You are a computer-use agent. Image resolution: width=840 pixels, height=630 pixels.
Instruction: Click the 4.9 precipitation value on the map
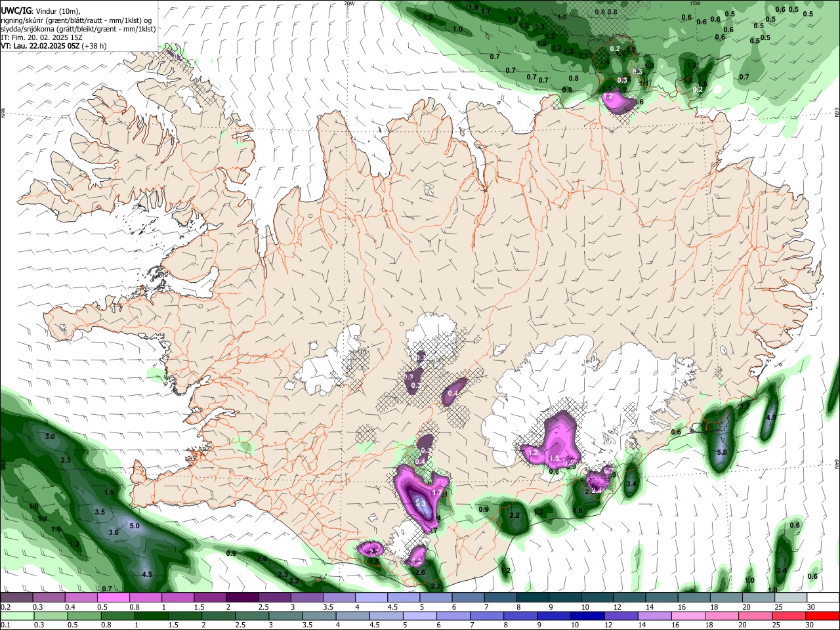[771, 417]
